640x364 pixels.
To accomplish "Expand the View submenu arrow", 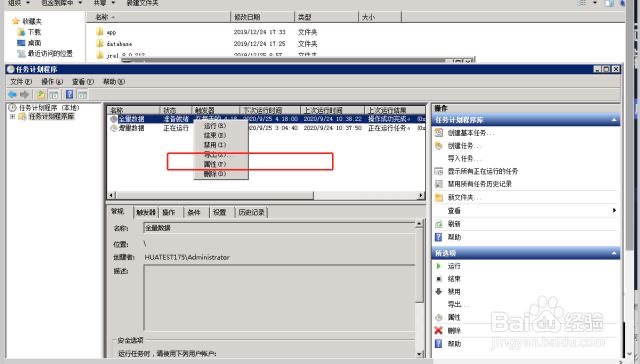I will pos(614,211).
